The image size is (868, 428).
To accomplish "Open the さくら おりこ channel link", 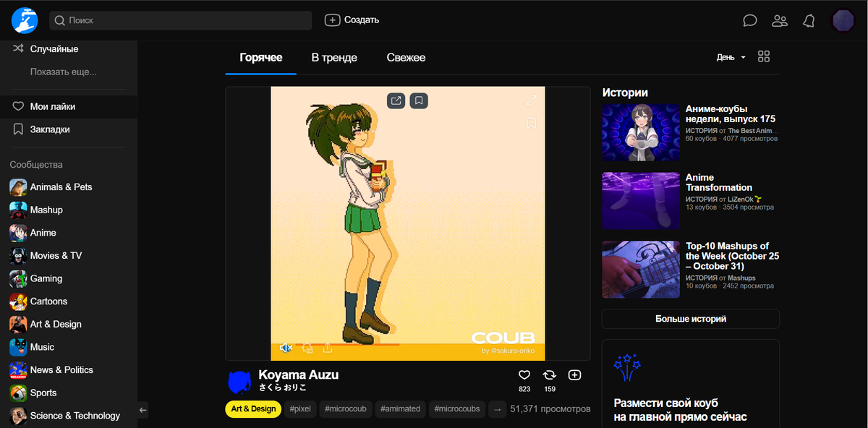I will point(283,388).
